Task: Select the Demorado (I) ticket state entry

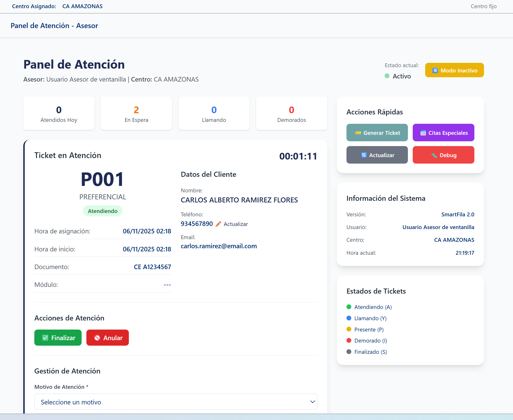Action: [x=370, y=340]
